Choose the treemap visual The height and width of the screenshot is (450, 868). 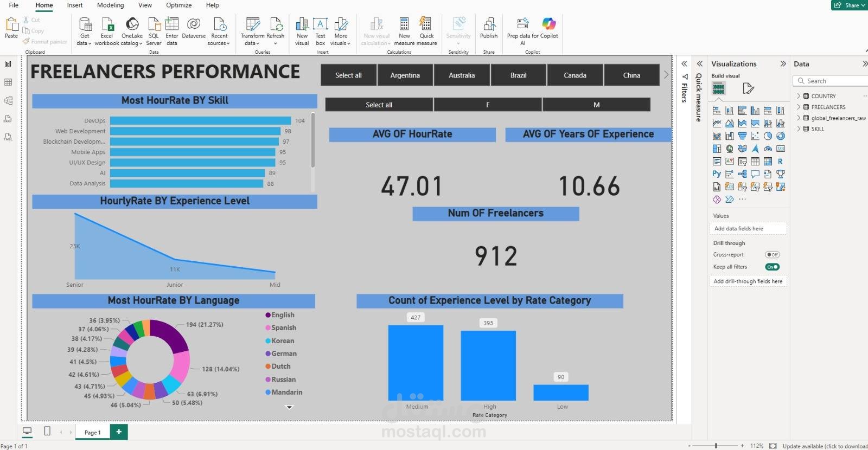coord(717,149)
